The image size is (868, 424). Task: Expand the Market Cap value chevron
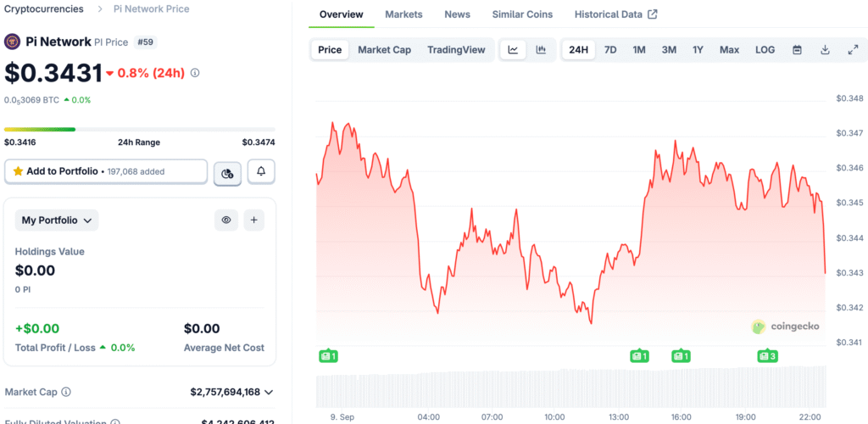pos(269,393)
